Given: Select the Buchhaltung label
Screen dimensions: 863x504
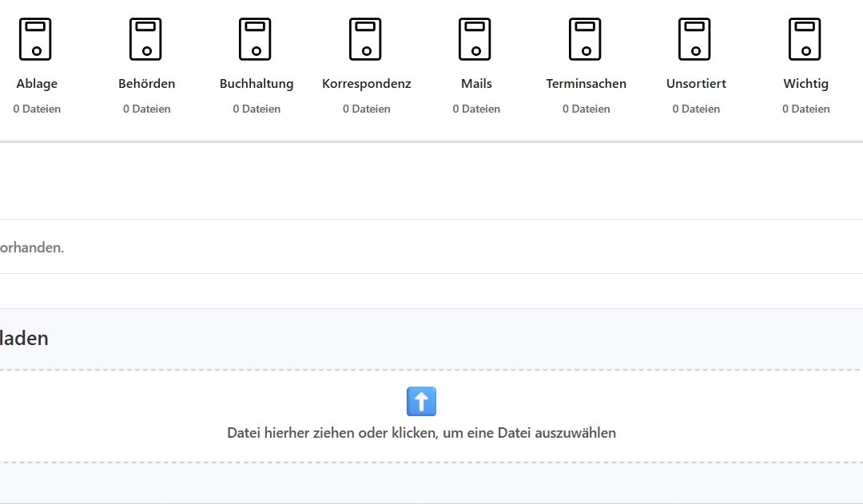Looking at the screenshot, I should [257, 84].
